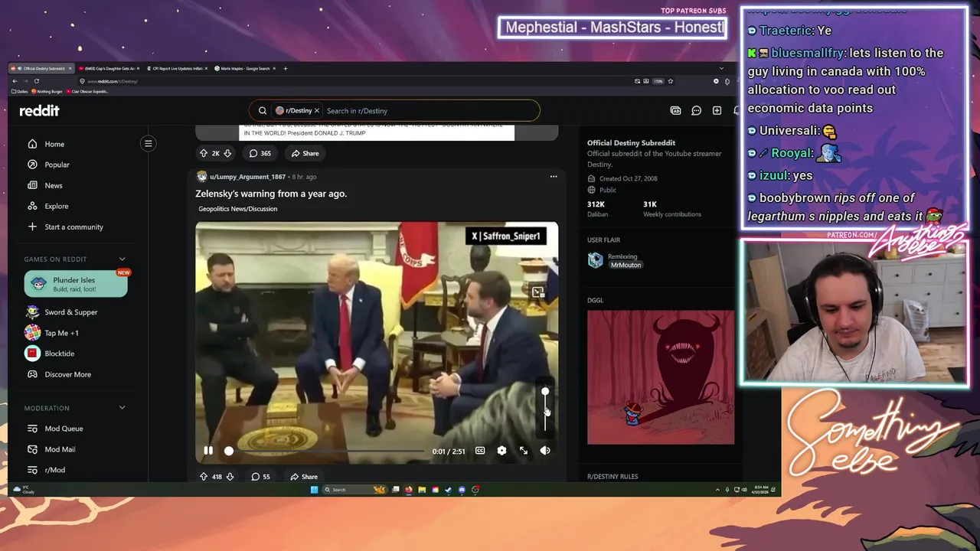
Task: Toggle video closed captions
Action: tap(480, 451)
